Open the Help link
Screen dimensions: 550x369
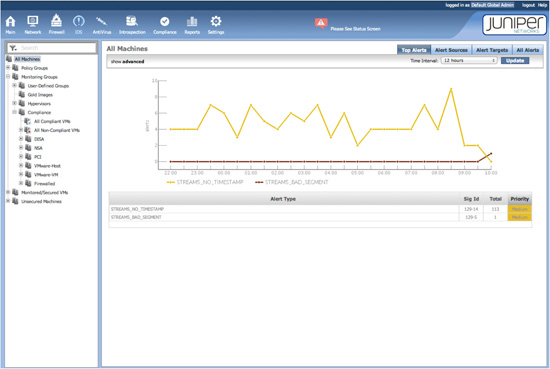[x=542, y=5]
